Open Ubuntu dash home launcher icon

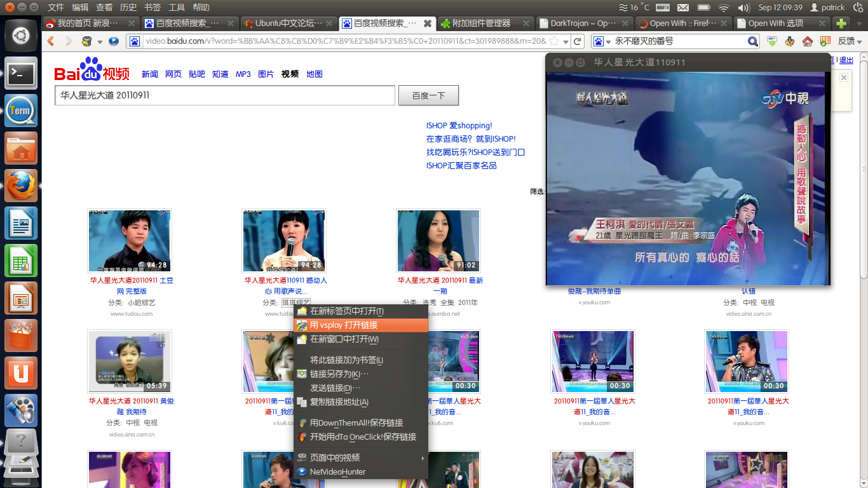pos(22,35)
